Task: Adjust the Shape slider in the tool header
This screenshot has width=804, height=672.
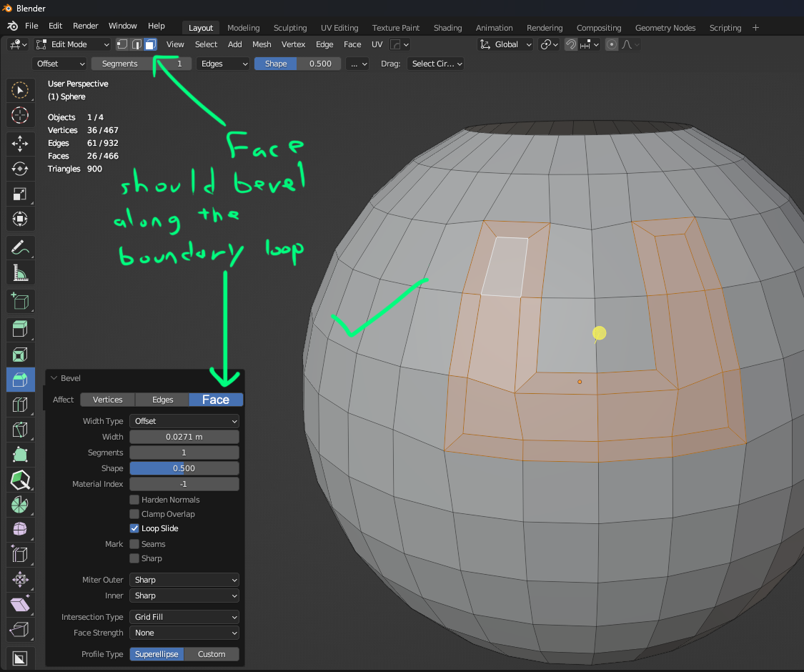Action: [298, 64]
